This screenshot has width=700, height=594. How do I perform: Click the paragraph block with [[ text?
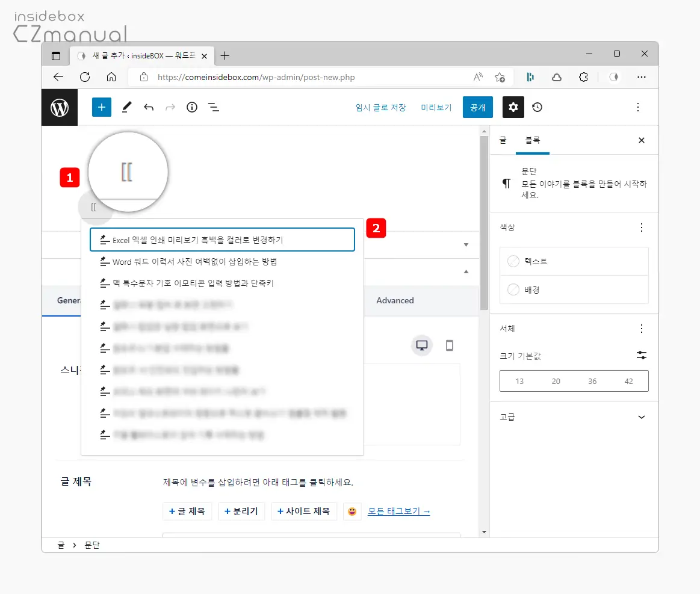(x=94, y=207)
